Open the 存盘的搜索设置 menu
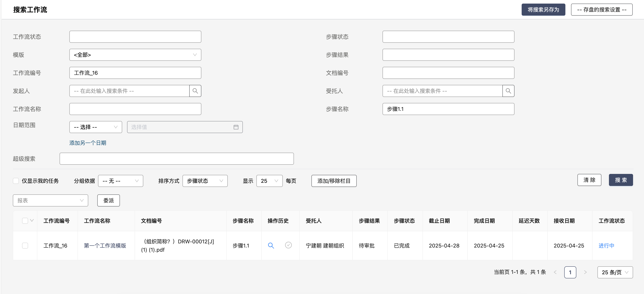This screenshot has height=294, width=644. (x=602, y=10)
